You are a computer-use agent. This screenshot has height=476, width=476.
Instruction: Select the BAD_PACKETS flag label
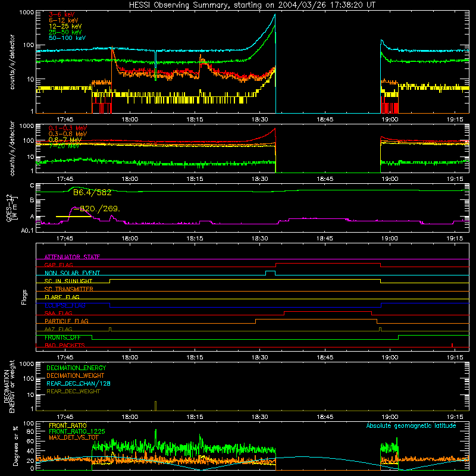[65, 345]
